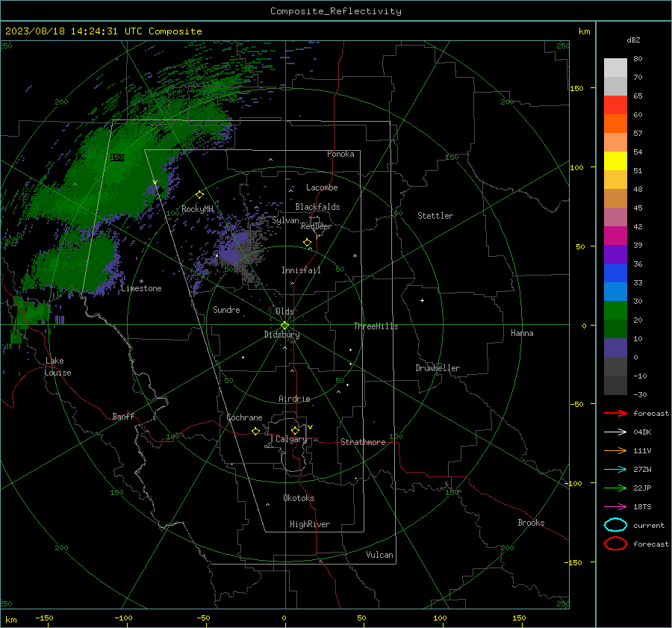
Task: Click the Vulcan label on map
Action: (379, 555)
